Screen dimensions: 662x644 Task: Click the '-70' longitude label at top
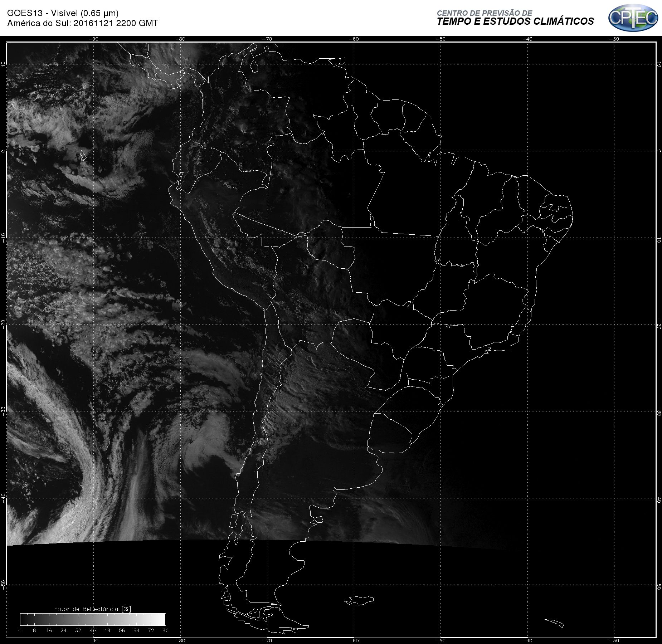click(x=267, y=39)
